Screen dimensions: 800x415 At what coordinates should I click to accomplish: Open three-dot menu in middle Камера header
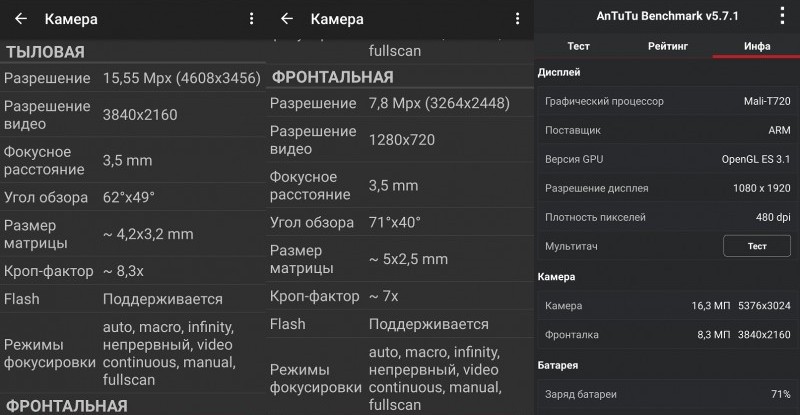point(517,19)
